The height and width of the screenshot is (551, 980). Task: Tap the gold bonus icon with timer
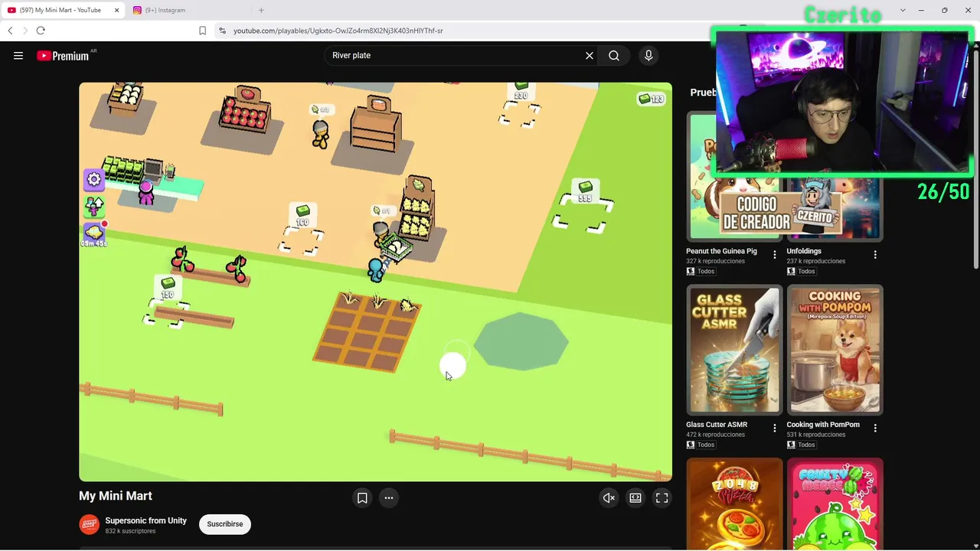[94, 234]
